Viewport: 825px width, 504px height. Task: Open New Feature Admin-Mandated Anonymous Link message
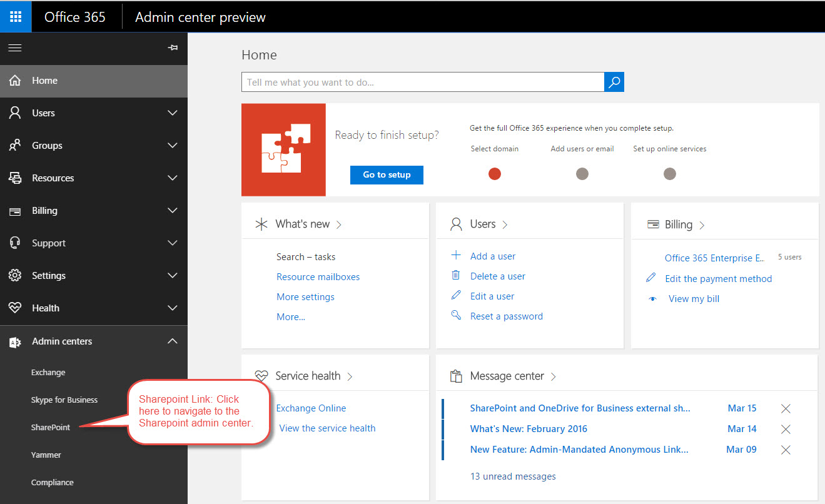click(x=579, y=450)
